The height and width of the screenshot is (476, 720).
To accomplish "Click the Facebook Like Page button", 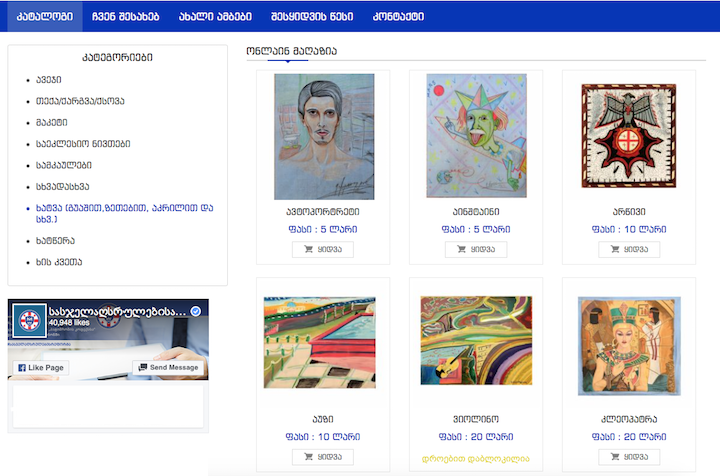I will [41, 368].
